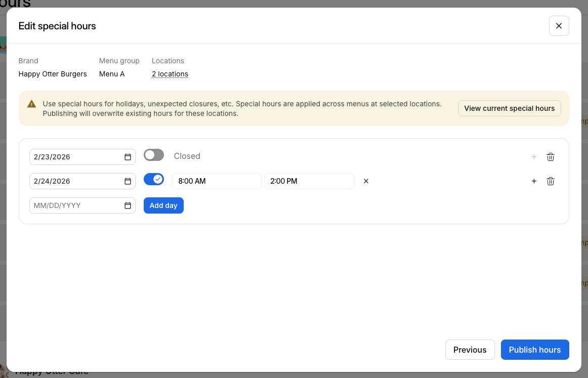
Task: Remove the 8:00 AM–2:00 PM time range
Action: pyautogui.click(x=366, y=181)
